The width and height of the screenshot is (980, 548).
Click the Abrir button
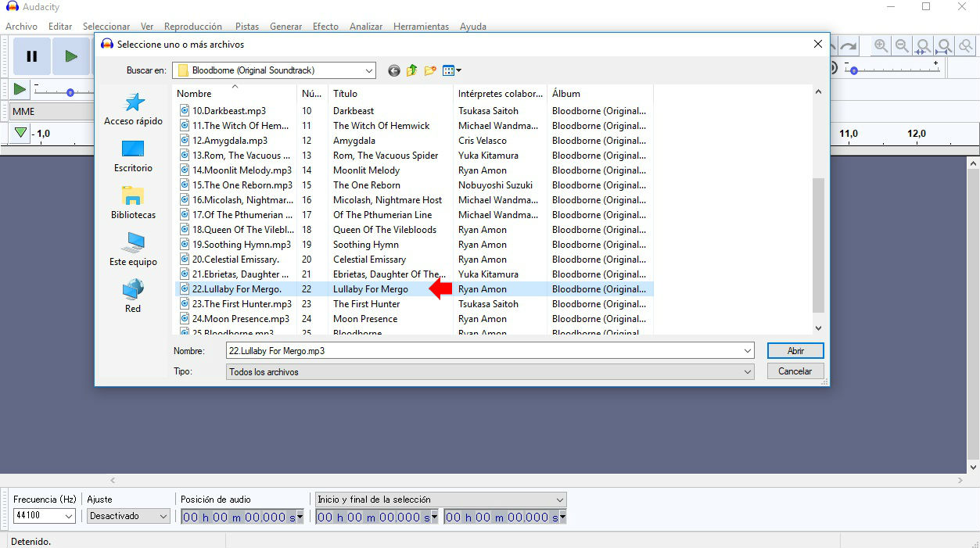click(x=795, y=351)
